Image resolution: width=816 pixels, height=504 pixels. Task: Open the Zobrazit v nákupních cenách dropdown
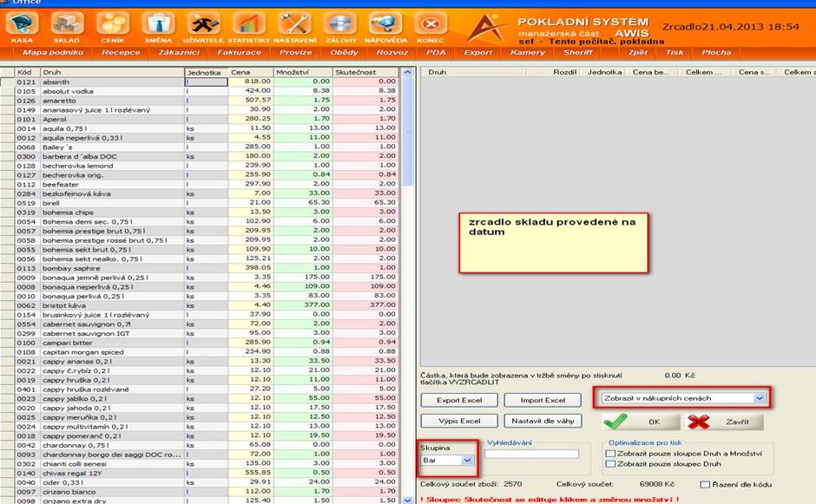[x=683, y=398]
